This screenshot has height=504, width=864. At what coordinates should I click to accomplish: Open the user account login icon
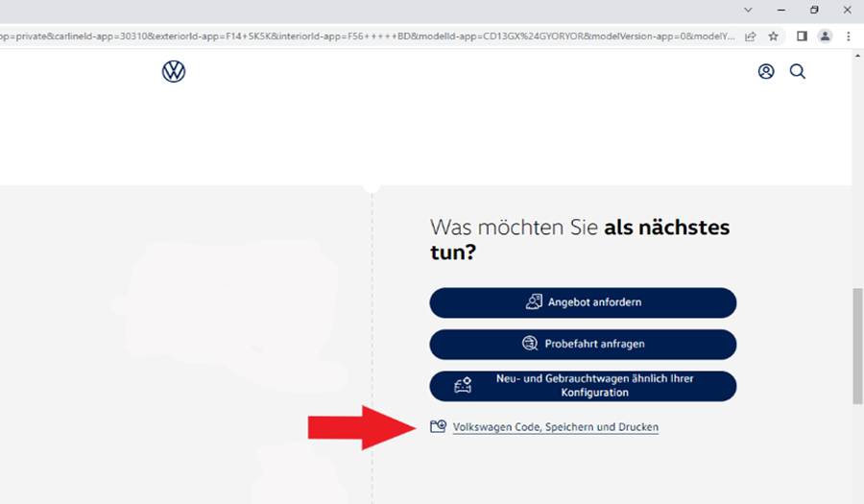(766, 72)
